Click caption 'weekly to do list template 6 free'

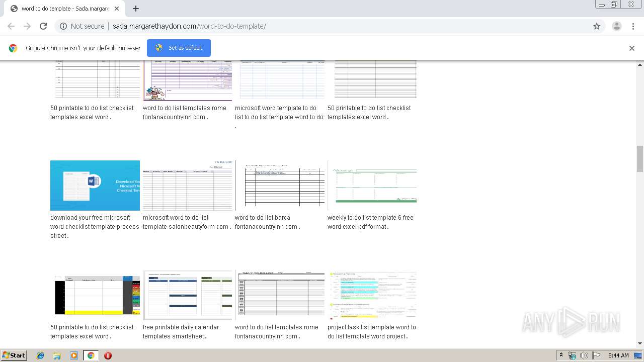click(x=370, y=222)
